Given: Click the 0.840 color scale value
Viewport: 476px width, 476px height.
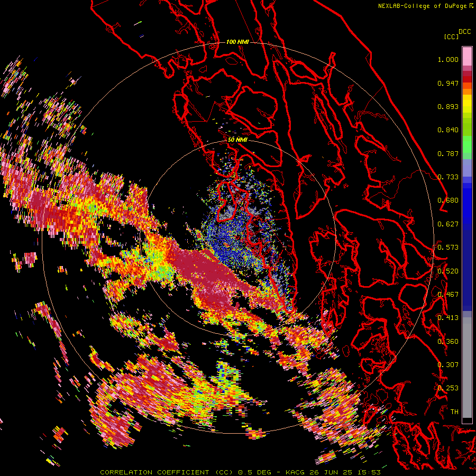Looking at the screenshot, I should point(448,130).
